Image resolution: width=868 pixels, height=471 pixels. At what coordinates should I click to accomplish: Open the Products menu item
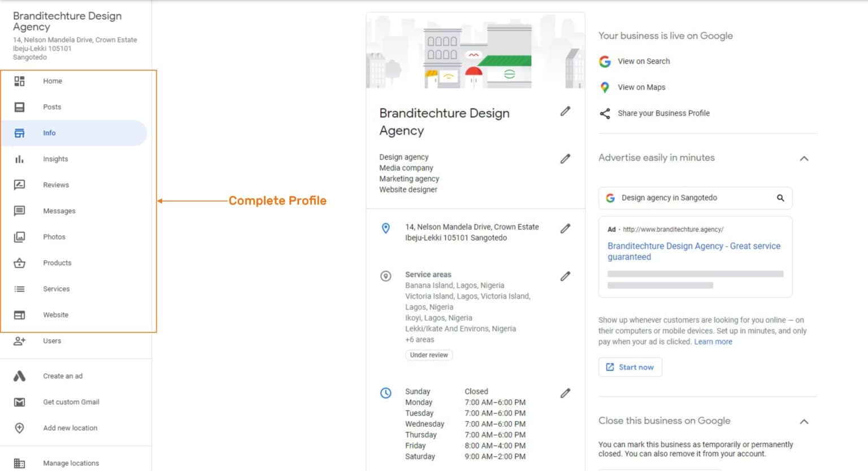pos(74,263)
